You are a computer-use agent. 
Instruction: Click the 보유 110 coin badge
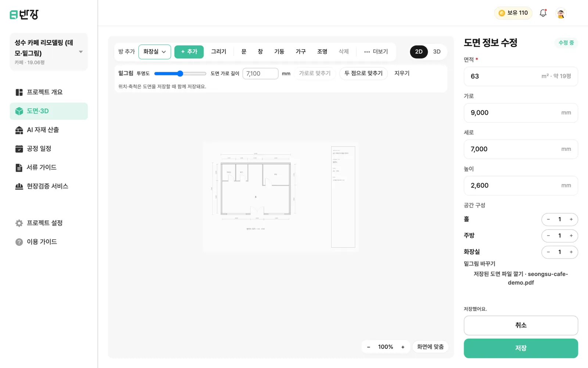coord(513,13)
